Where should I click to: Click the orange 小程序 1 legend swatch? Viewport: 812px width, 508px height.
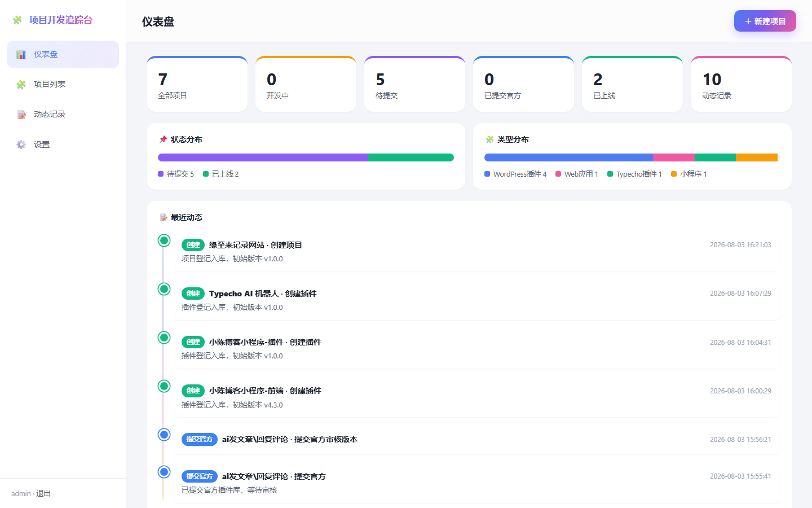point(674,174)
